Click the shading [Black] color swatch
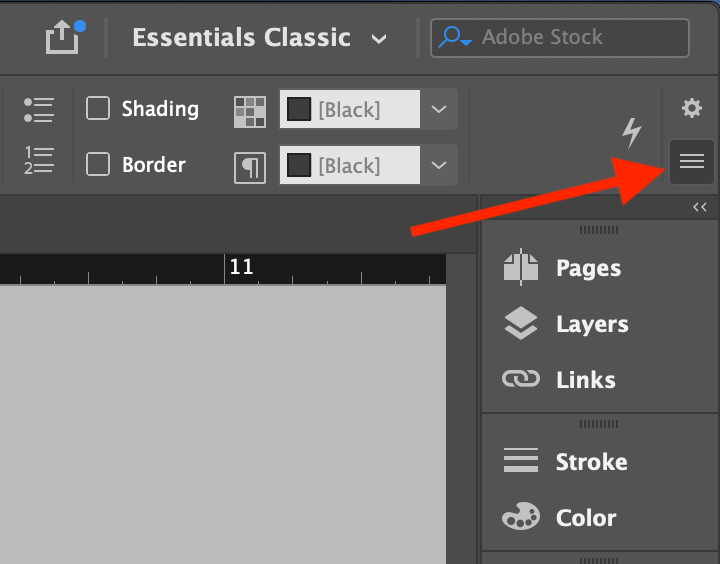Image resolution: width=720 pixels, height=564 pixels. pyautogui.click(x=349, y=109)
